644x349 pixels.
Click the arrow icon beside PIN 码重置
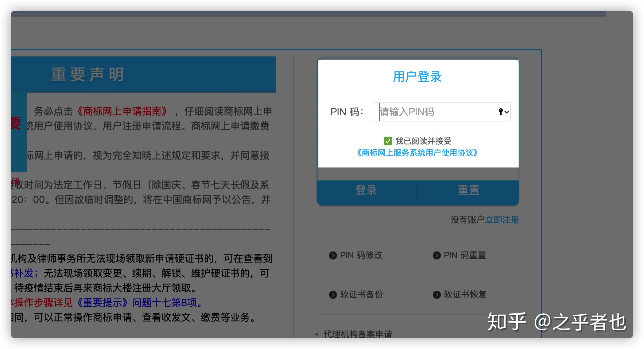(x=436, y=255)
